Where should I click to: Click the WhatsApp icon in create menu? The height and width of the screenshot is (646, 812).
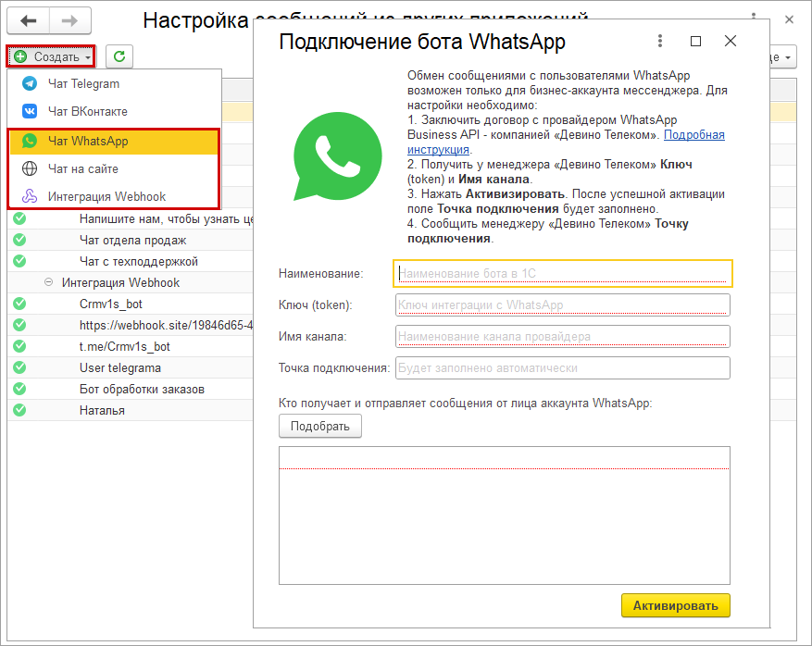click(x=30, y=141)
